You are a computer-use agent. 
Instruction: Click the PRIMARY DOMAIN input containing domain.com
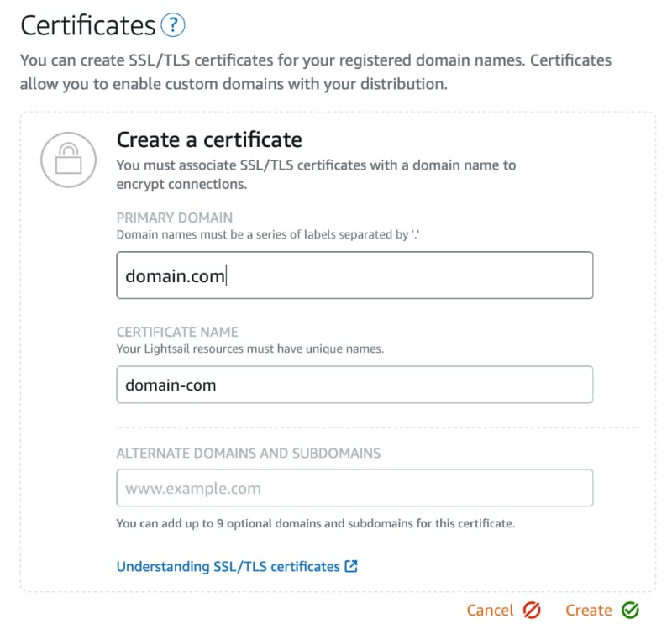[354, 275]
